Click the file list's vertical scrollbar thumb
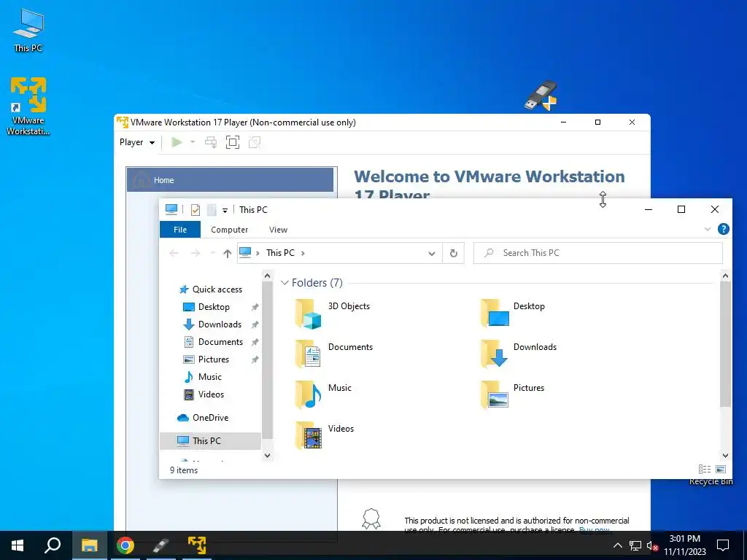 pos(725,344)
